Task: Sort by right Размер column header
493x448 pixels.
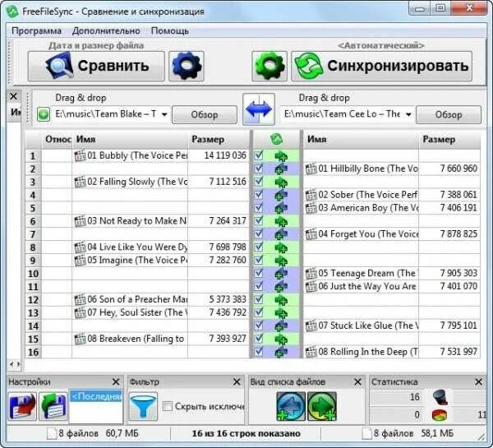Action: pyautogui.click(x=449, y=140)
